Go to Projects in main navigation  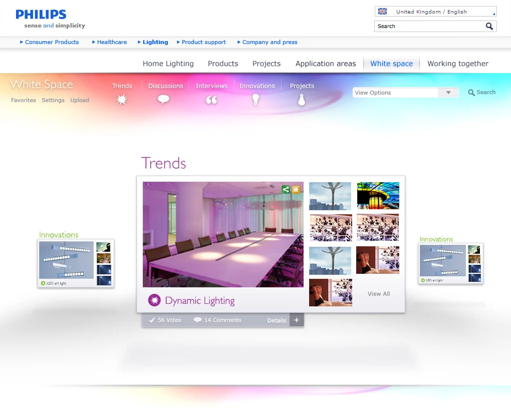coord(267,64)
